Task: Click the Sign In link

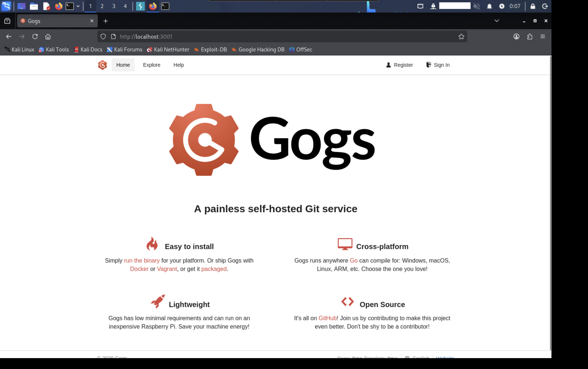Action: tap(438, 65)
